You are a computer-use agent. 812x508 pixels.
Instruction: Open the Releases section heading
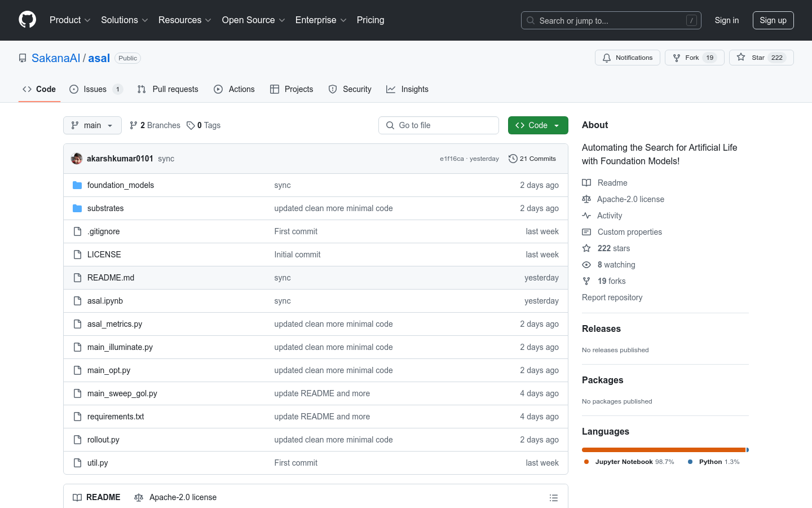tap(601, 329)
